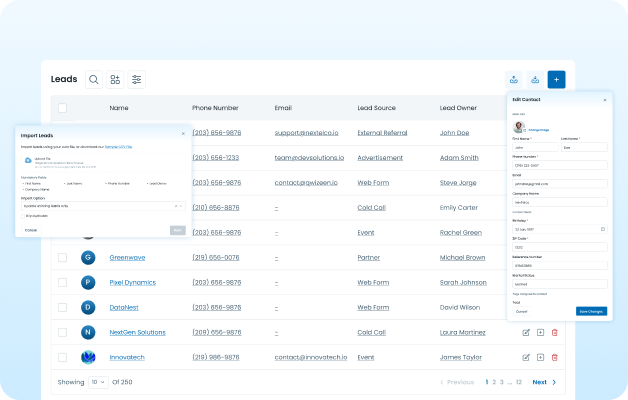This screenshot has height=400, width=628.
Task: Delete the NextGen Solutions row
Action: pos(554,331)
